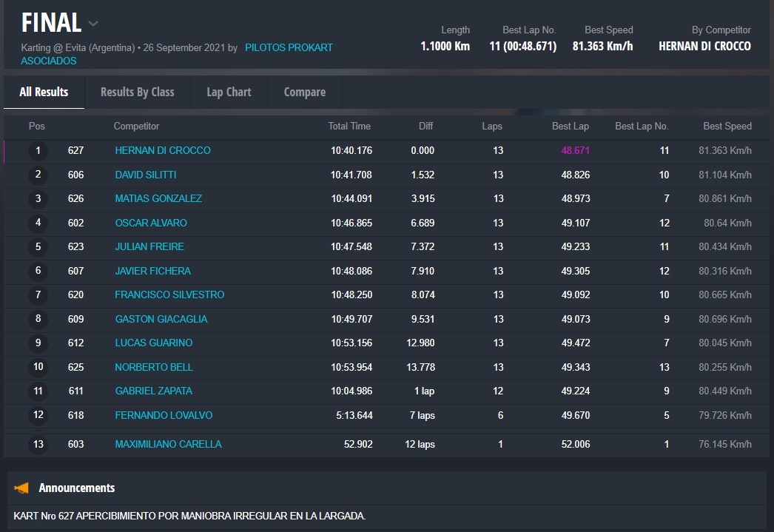Open the Lap Chart tab
Image resolution: width=774 pixels, height=532 pixels.
(x=229, y=92)
